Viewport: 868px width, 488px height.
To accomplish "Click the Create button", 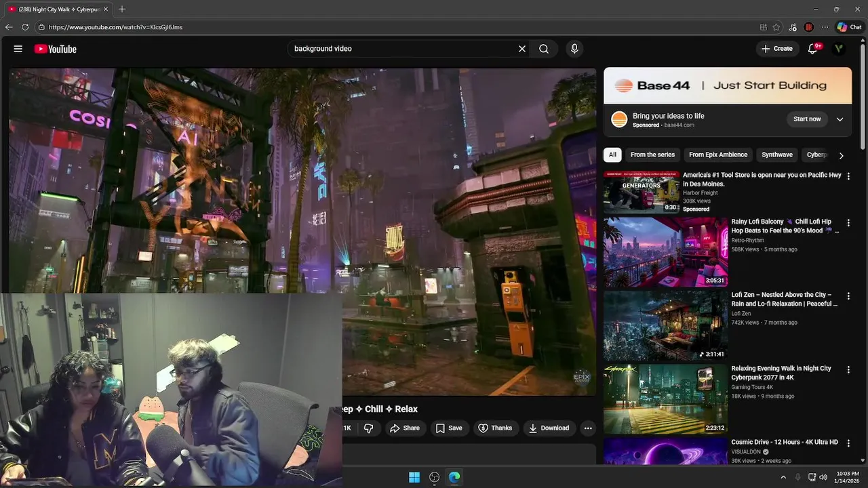I will point(777,49).
